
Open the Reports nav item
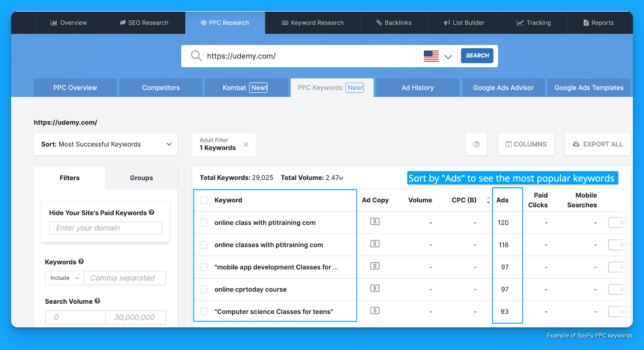tap(599, 23)
